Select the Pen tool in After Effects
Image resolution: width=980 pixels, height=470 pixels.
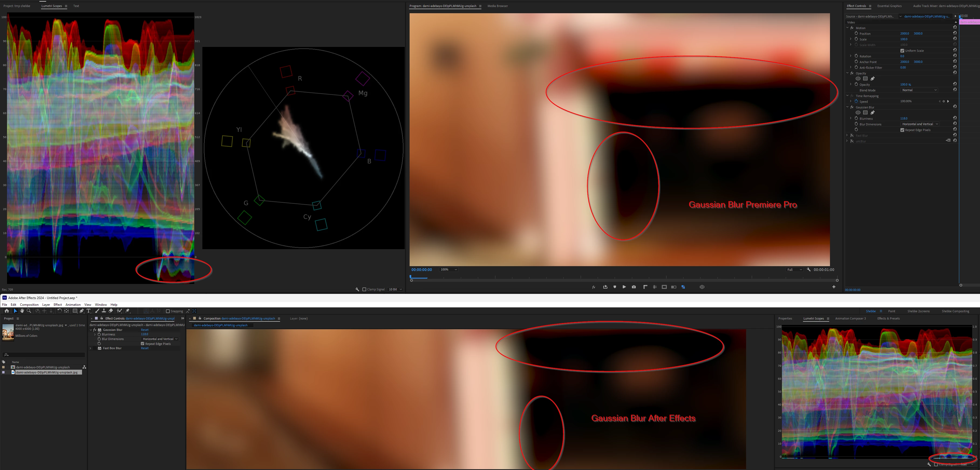point(81,311)
